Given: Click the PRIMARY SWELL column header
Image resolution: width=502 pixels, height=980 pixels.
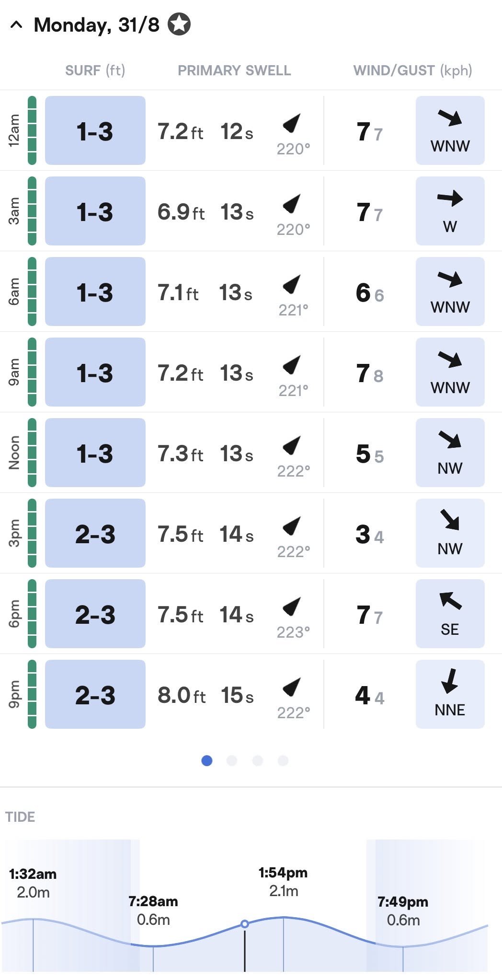Looking at the screenshot, I should pyautogui.click(x=234, y=70).
